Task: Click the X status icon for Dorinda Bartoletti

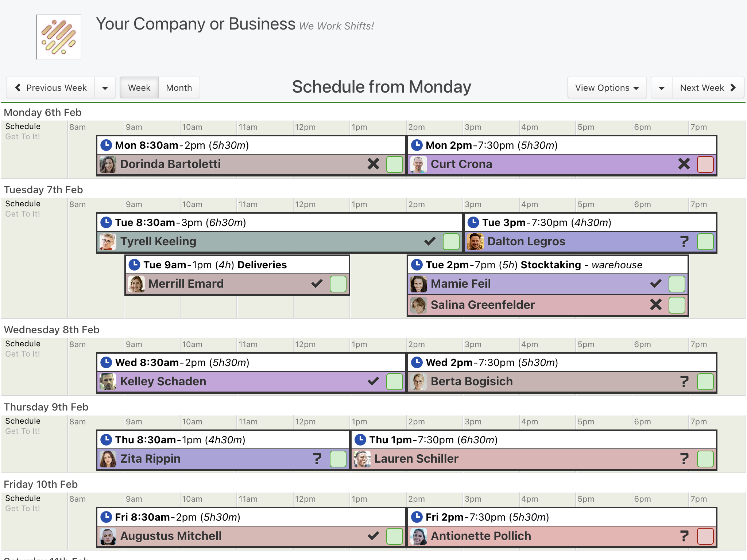Action: click(373, 164)
